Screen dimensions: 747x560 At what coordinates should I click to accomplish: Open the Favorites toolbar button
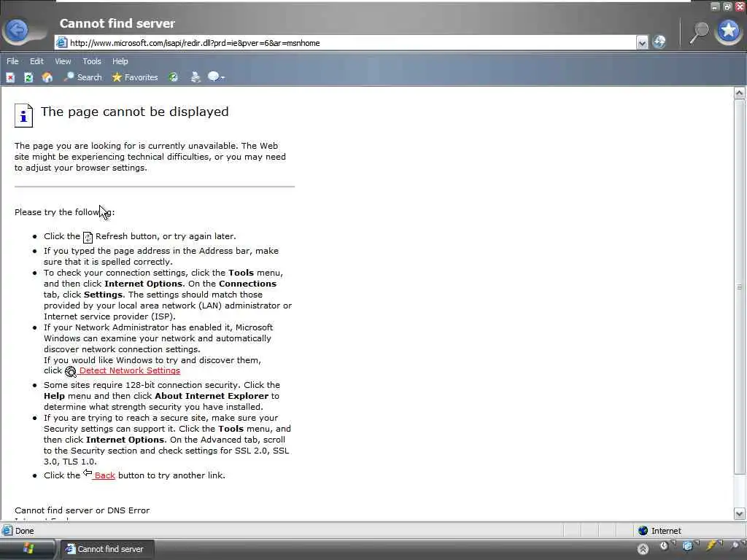(x=135, y=77)
